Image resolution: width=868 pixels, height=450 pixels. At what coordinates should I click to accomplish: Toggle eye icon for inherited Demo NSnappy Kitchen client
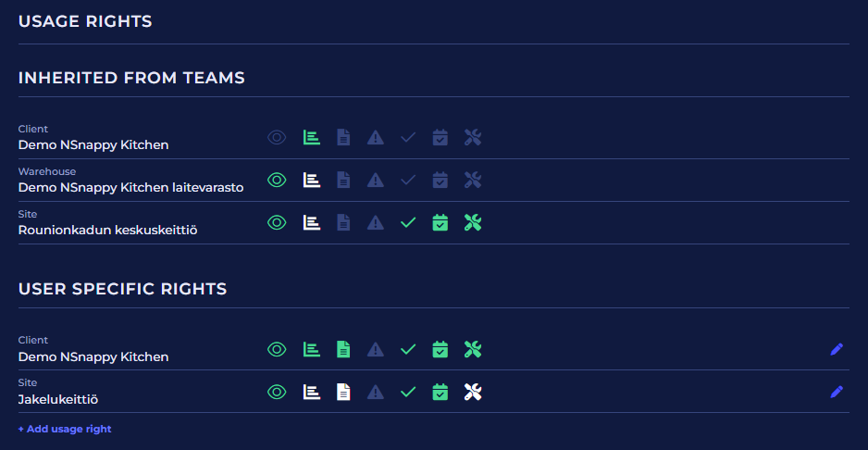click(277, 137)
